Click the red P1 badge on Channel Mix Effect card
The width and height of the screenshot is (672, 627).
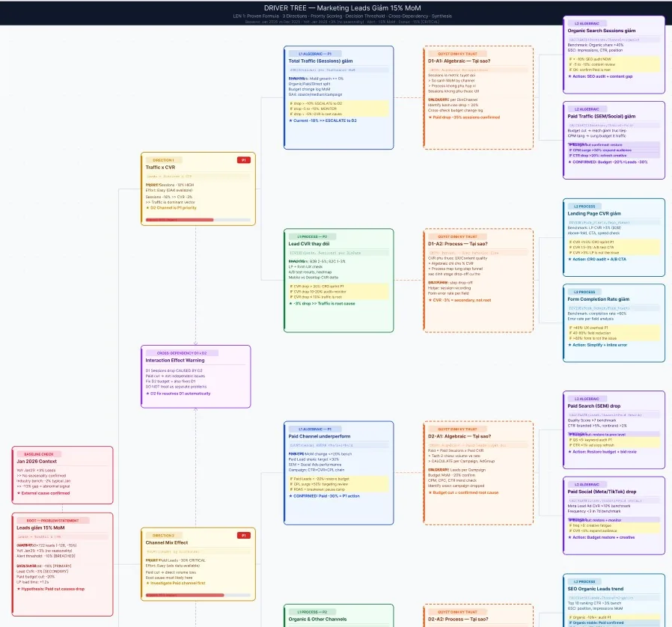pyautogui.click(x=243, y=535)
